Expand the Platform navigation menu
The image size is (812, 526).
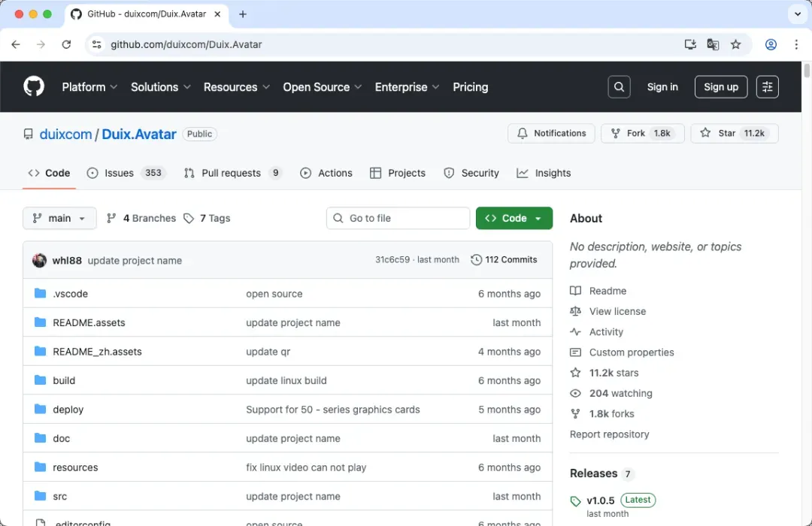coord(89,87)
